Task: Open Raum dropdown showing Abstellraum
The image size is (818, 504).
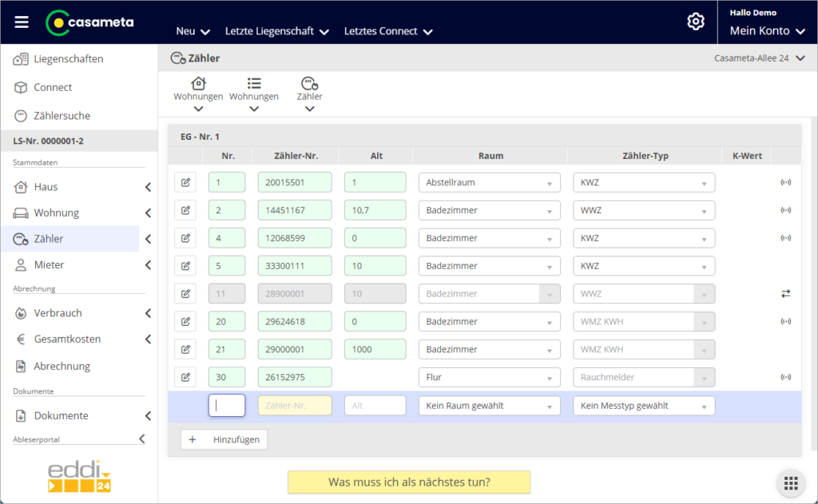Action: [489, 182]
